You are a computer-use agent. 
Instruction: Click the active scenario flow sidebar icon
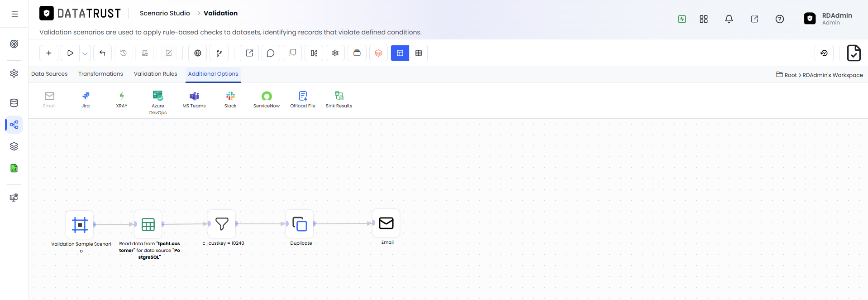click(x=14, y=125)
